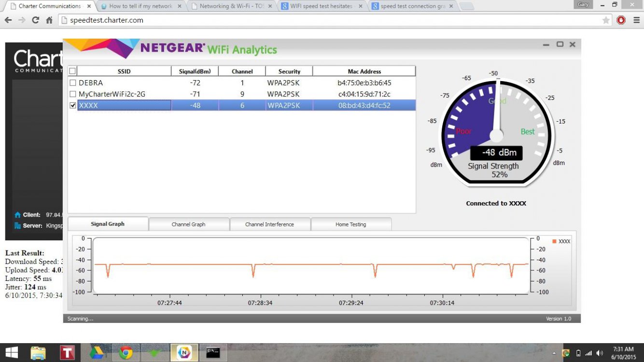The width and height of the screenshot is (644, 362).
Task: Switch to Chrome on the taskbar
Action: point(126,353)
